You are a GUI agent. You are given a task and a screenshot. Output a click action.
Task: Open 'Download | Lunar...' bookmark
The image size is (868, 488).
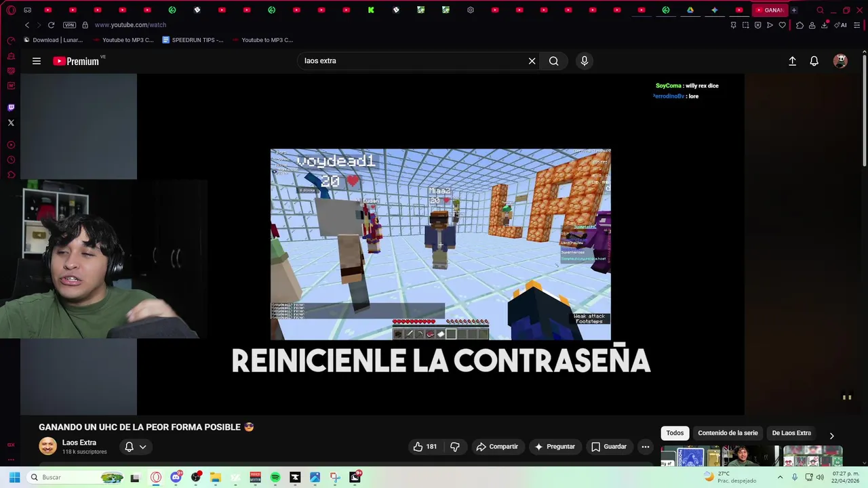[53, 40]
